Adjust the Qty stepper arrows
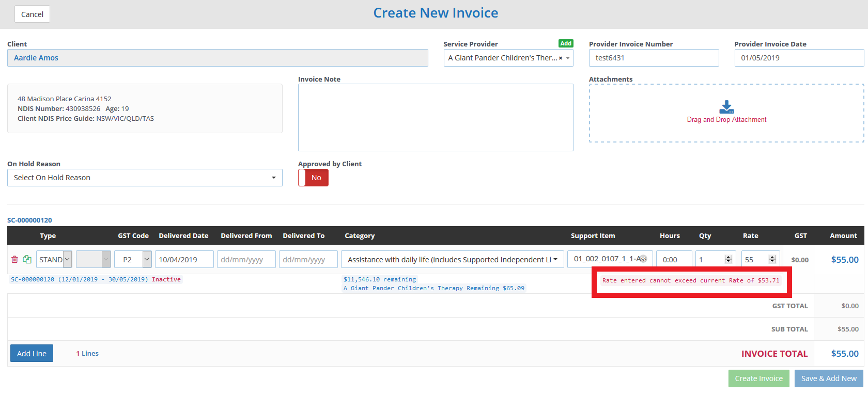 pyautogui.click(x=729, y=259)
